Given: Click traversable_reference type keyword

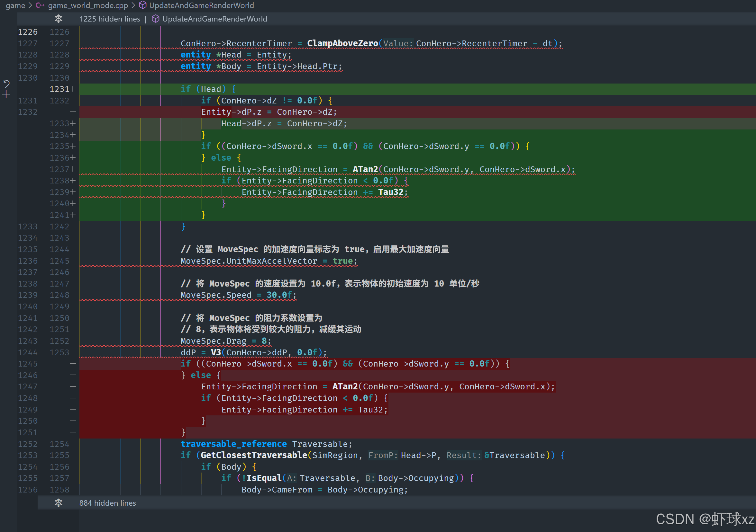Looking at the screenshot, I should 233,444.
